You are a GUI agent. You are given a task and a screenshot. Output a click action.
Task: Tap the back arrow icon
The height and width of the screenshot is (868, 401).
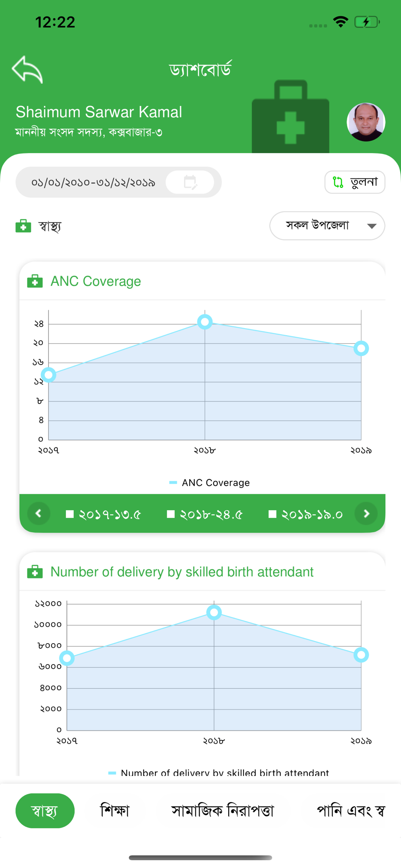(x=27, y=69)
